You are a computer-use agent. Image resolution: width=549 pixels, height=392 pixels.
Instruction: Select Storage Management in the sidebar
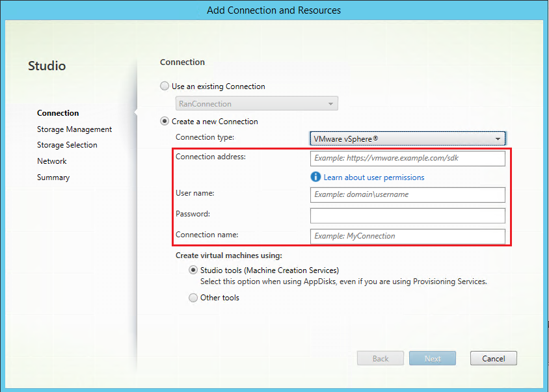click(74, 129)
